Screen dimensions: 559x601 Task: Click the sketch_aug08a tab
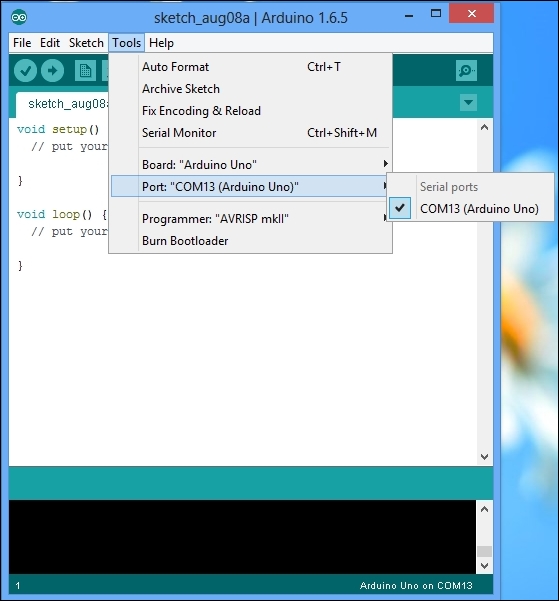[62, 104]
